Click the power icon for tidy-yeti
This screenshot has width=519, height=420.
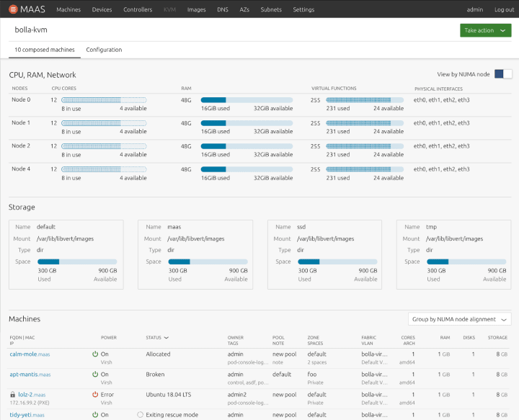coord(95,414)
